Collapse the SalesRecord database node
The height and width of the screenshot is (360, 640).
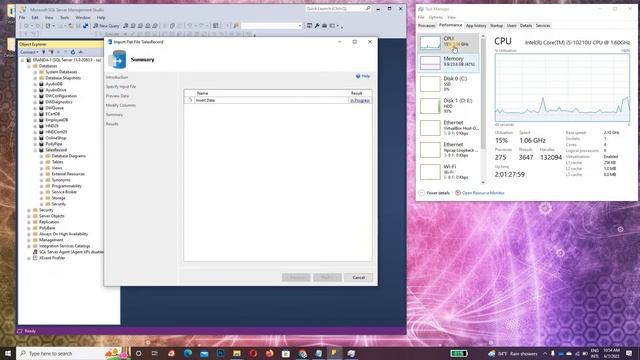pyautogui.click(x=35, y=150)
